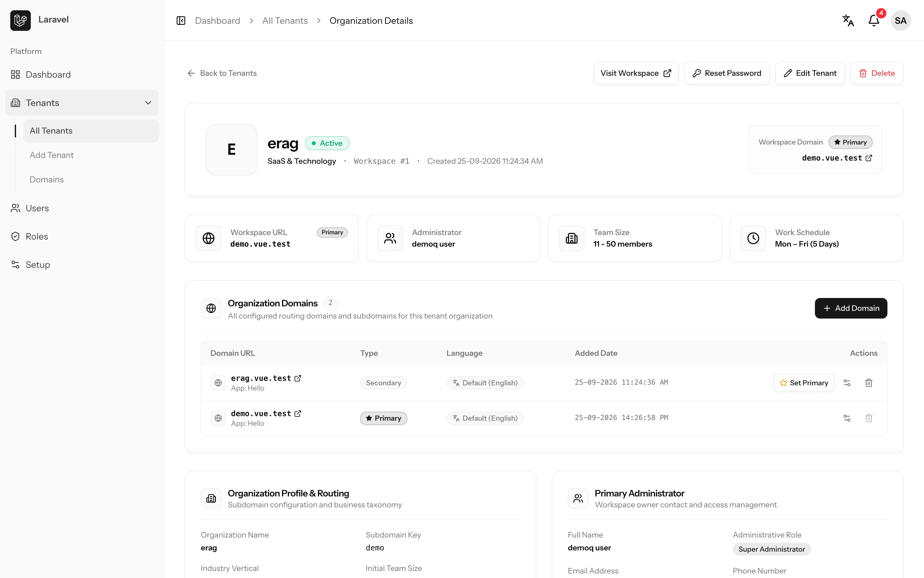Go to Dashboard in the sidebar
The height and width of the screenshot is (578, 924).
click(x=82, y=74)
